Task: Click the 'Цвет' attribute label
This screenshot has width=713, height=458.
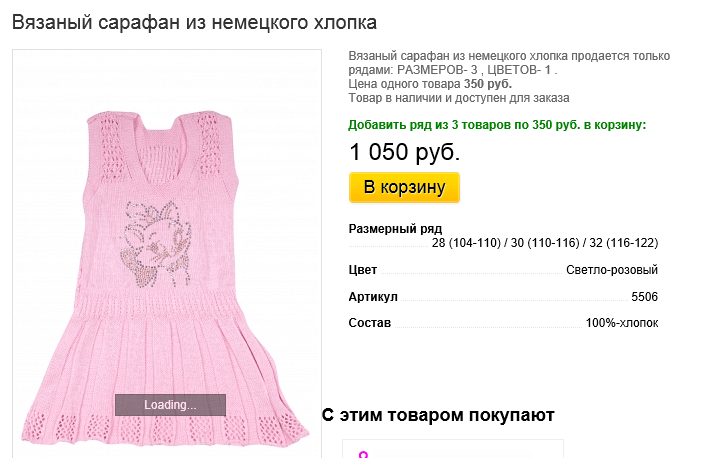Action: (x=363, y=270)
